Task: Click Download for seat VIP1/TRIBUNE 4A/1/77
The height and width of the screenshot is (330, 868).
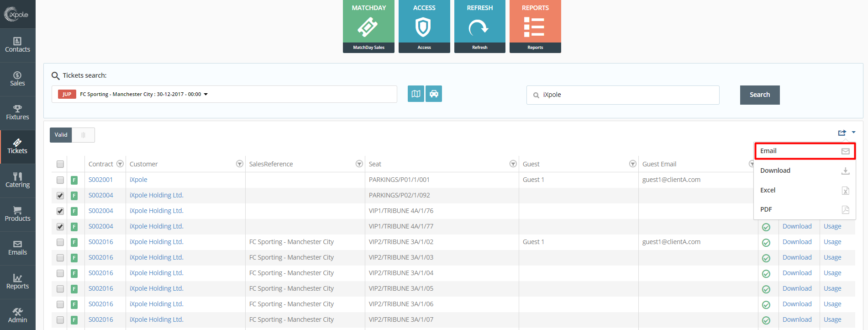Action: coord(797,226)
